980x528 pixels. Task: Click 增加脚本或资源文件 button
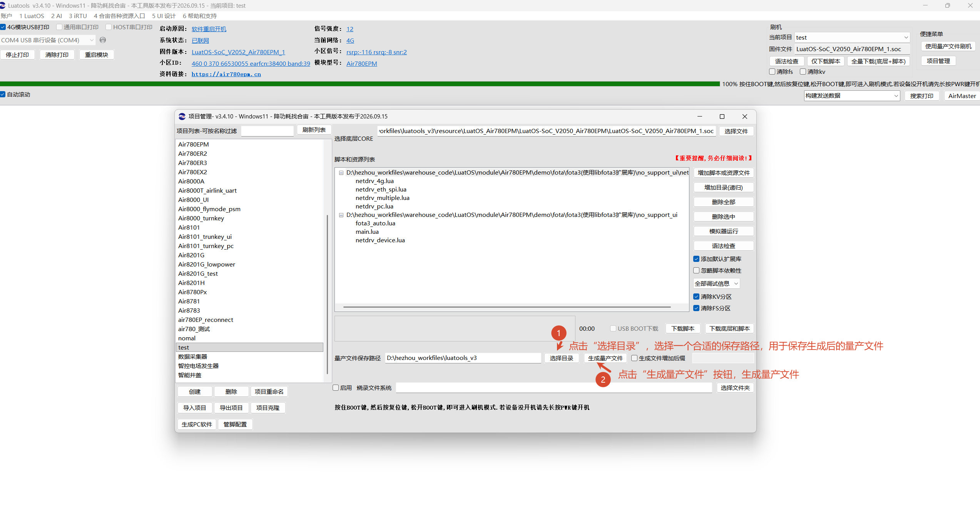(724, 173)
